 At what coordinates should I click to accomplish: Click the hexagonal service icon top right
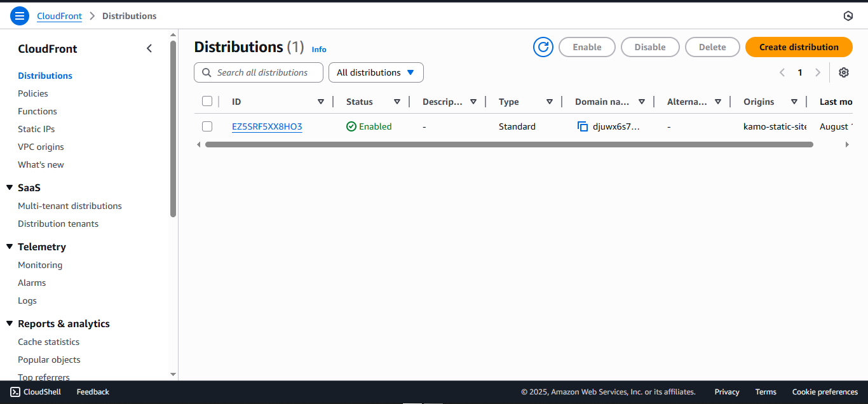(x=849, y=15)
